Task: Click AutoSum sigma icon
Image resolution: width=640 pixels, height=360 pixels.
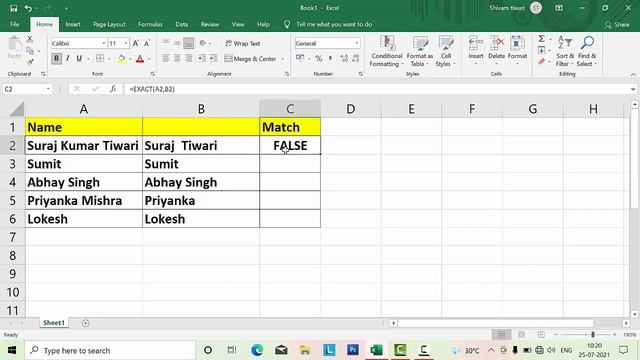Action: [x=542, y=39]
